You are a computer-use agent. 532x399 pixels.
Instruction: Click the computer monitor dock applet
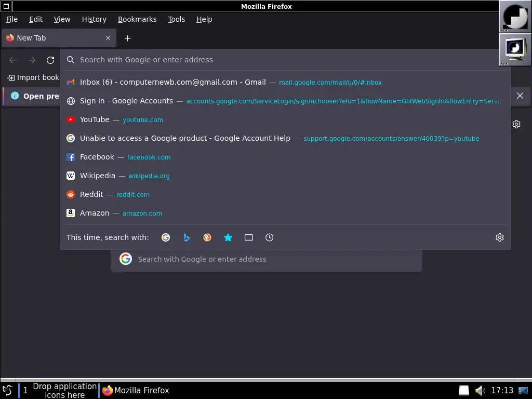tap(515, 49)
